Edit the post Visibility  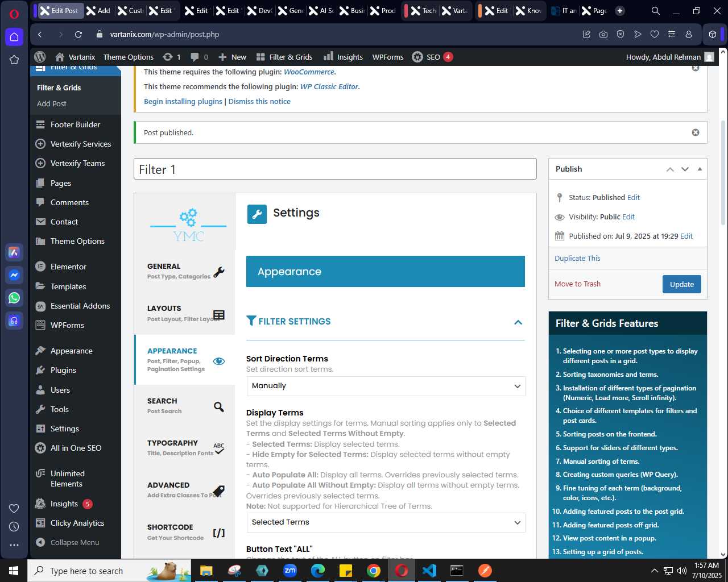[628, 217]
